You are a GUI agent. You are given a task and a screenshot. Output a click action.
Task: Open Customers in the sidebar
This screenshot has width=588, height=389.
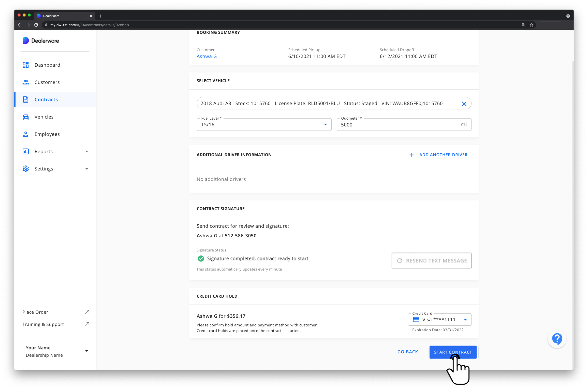click(55, 82)
